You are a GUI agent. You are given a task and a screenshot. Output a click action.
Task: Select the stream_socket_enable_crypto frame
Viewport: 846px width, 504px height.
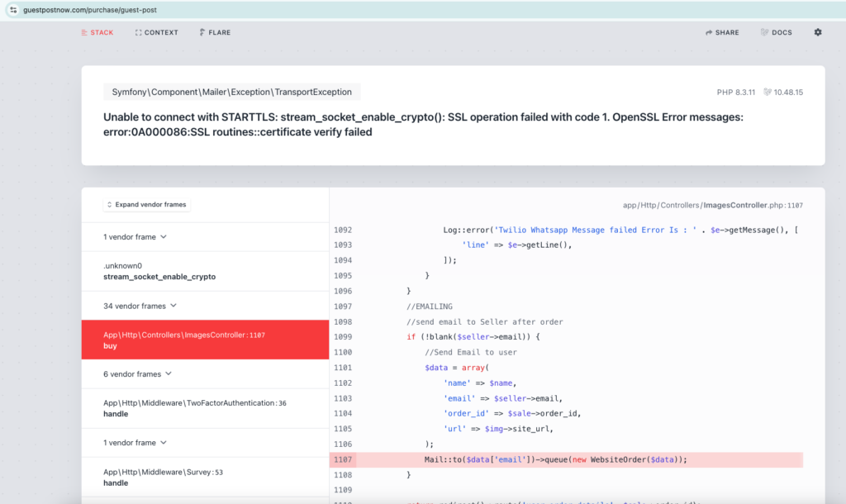pos(159,272)
